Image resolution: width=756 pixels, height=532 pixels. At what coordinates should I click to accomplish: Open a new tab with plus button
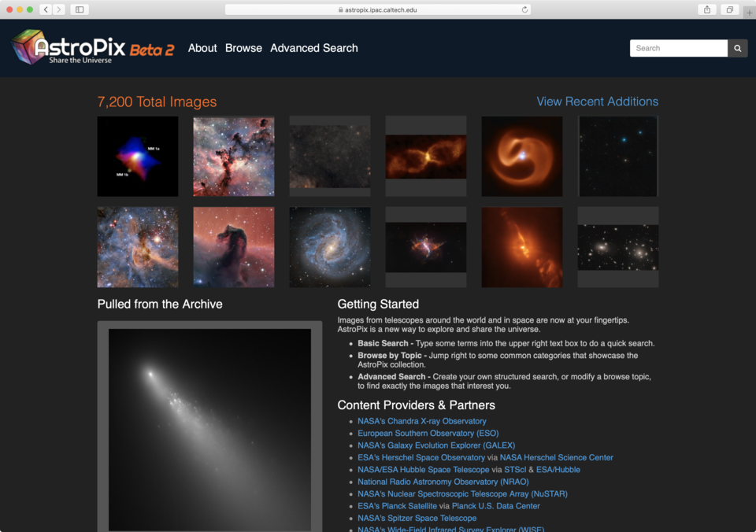(749, 12)
